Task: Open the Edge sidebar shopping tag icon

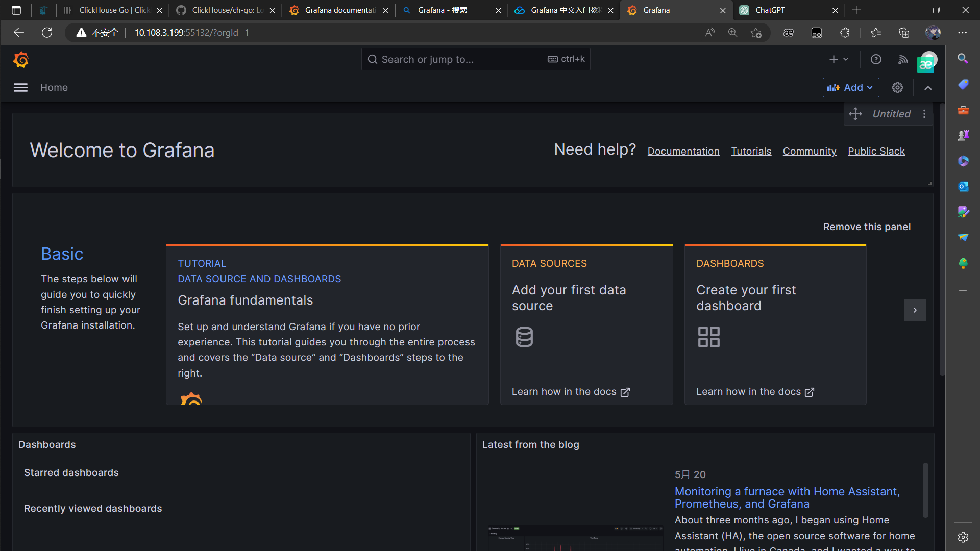Action: 963,84
